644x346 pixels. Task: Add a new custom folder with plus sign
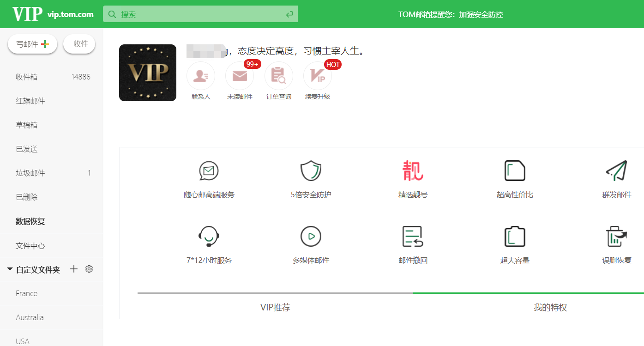pos(73,268)
